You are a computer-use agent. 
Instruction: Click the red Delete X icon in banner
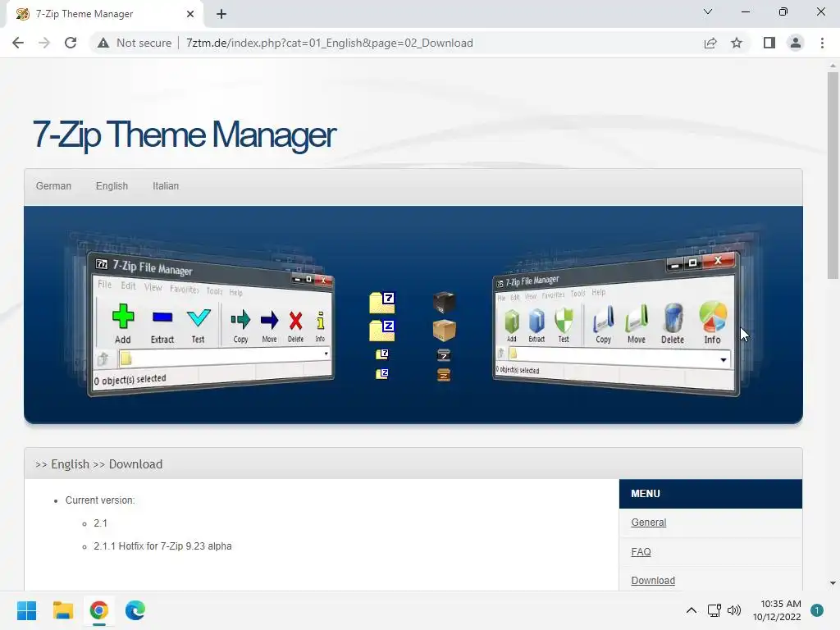tap(295, 321)
